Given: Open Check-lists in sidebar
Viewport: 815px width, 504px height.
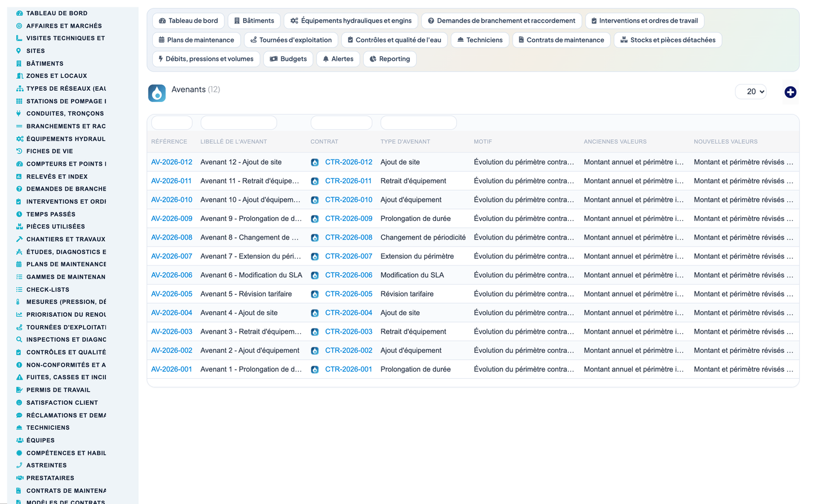Looking at the screenshot, I should tap(48, 290).
